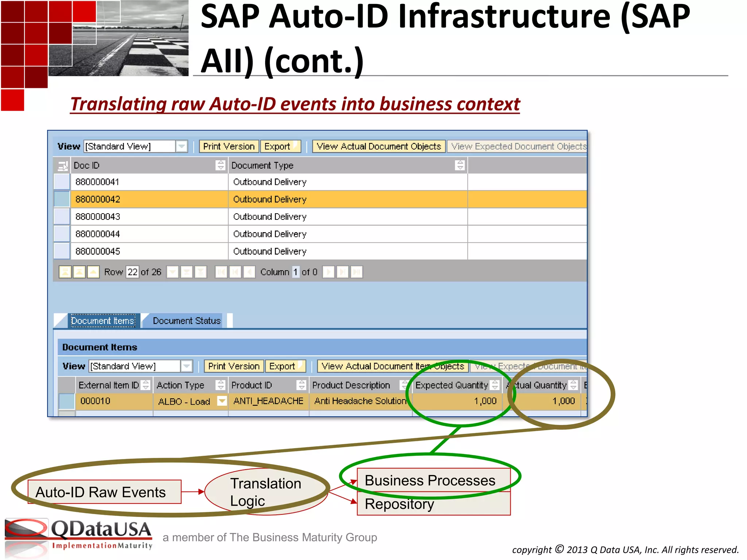Select row marker for 880000043
The width and height of the screenshot is (747, 560).
(62, 217)
